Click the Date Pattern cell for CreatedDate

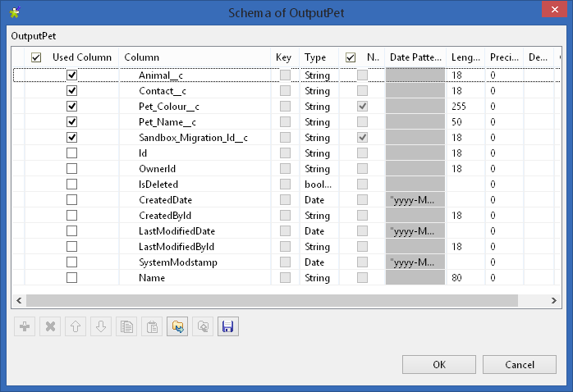click(415, 200)
